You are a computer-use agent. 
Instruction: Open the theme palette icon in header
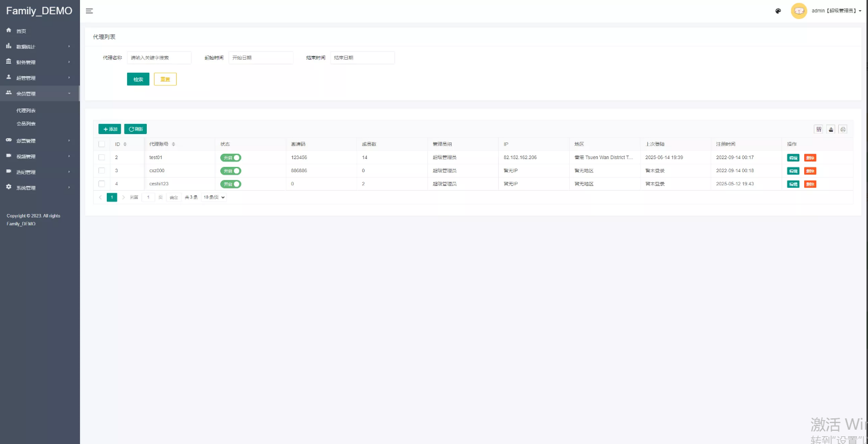[x=778, y=11]
